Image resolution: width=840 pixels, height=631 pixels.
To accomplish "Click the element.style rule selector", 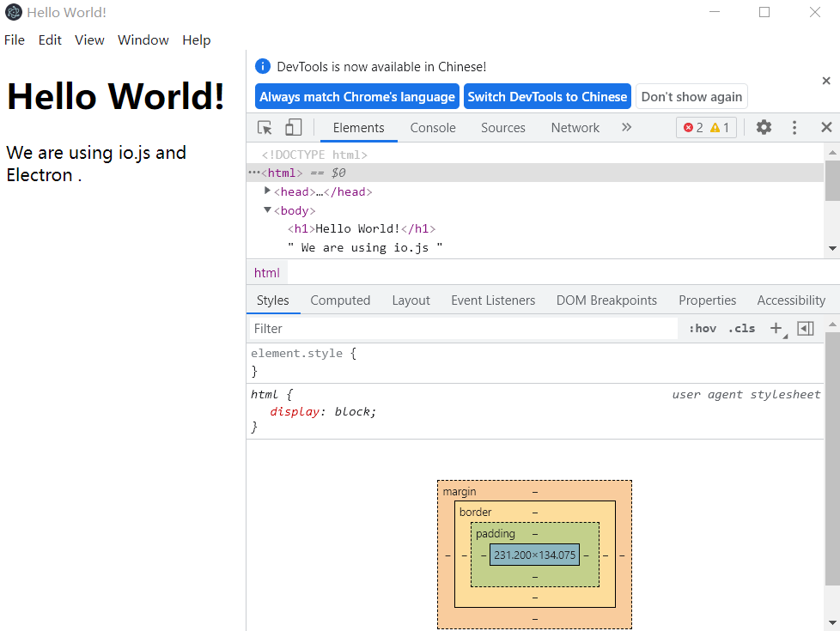I will (x=296, y=353).
